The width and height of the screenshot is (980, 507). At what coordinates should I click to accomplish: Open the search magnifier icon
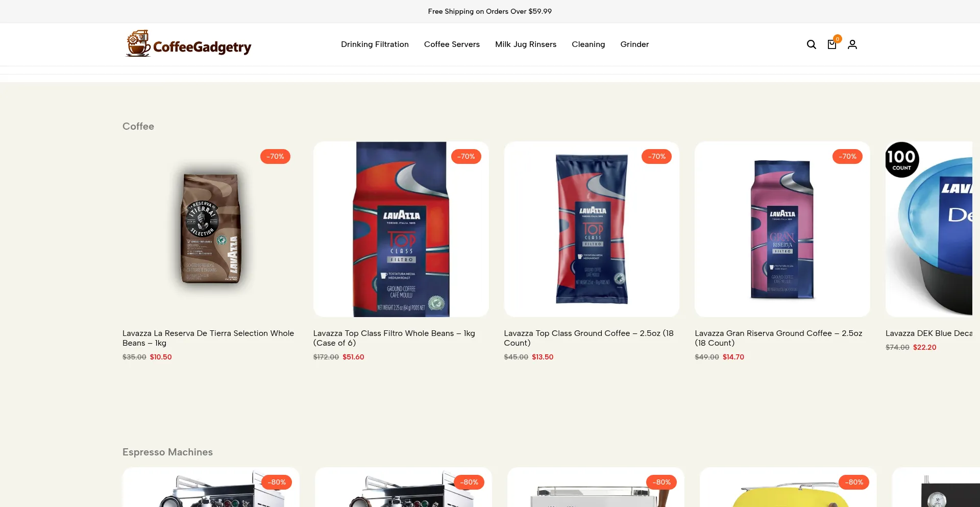point(811,44)
